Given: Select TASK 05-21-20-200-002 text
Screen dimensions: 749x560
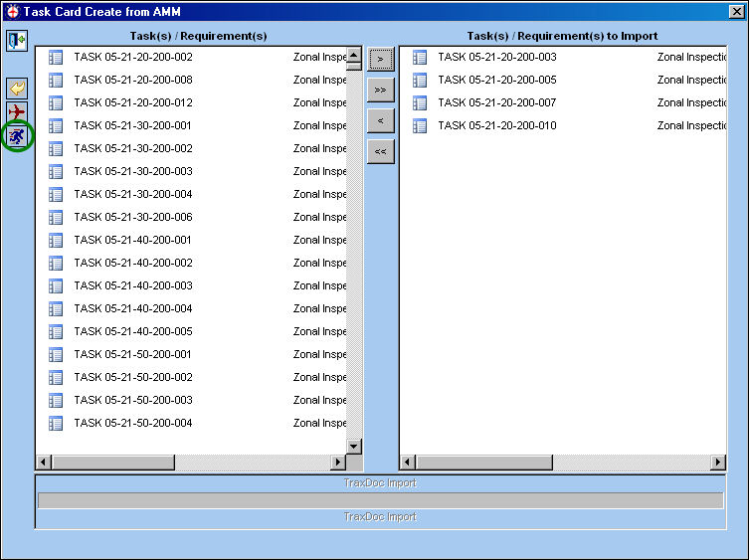Looking at the screenshot, I should tap(133, 57).
